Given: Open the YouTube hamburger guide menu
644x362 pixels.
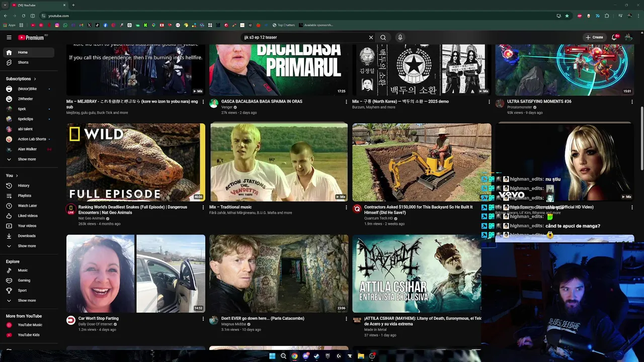Looking at the screenshot, I should tap(9, 37).
